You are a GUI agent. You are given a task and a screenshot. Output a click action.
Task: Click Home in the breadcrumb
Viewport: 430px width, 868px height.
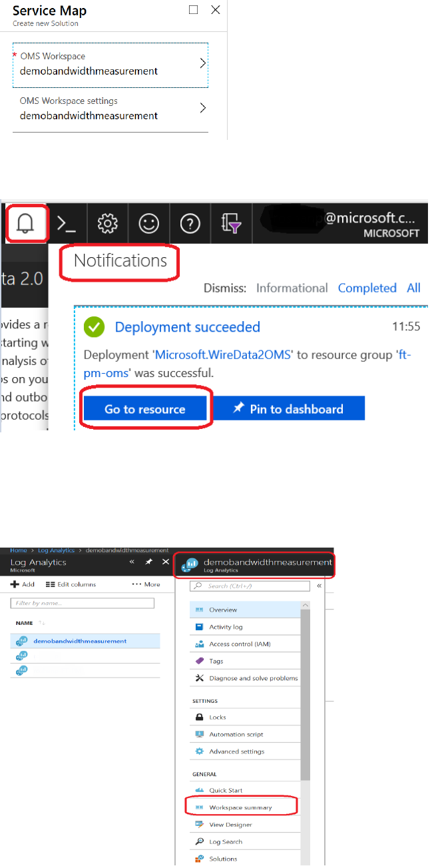19,550
